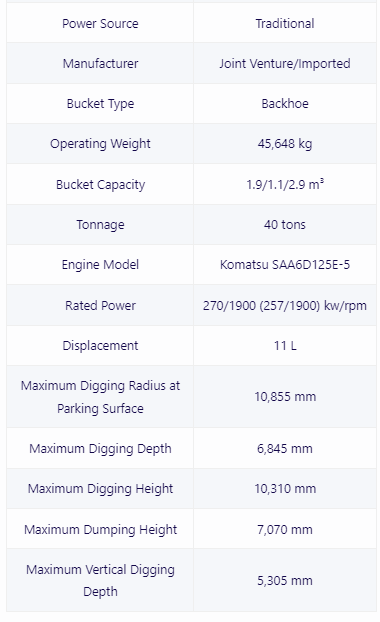Click the Bucket Type label
Screen dimensions: 380x622
coord(100,104)
